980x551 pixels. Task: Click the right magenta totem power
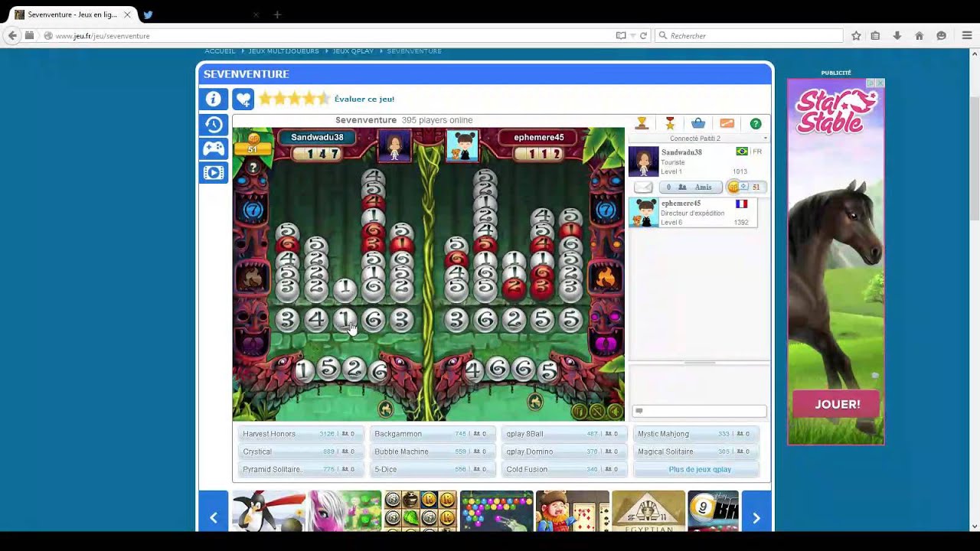coord(606,344)
